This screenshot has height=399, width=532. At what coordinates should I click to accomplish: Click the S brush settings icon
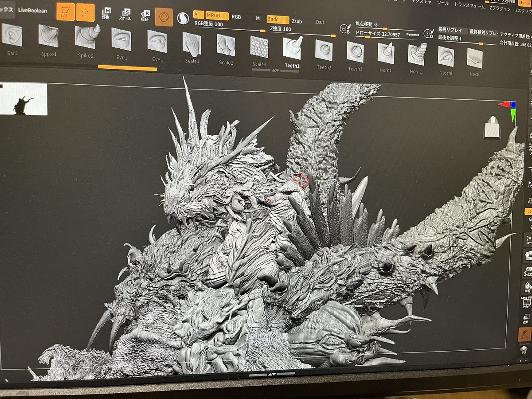345,29
